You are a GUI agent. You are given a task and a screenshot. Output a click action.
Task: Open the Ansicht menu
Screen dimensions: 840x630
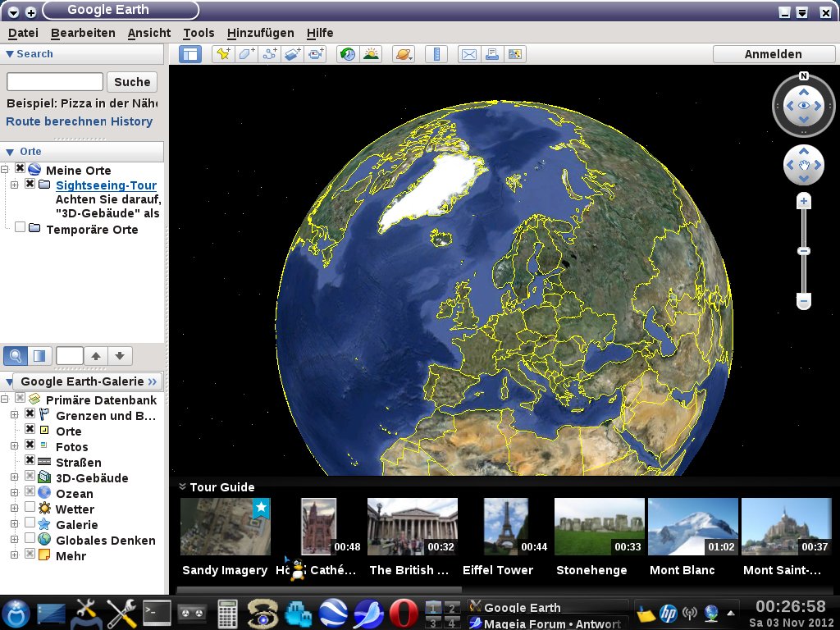[x=149, y=33]
